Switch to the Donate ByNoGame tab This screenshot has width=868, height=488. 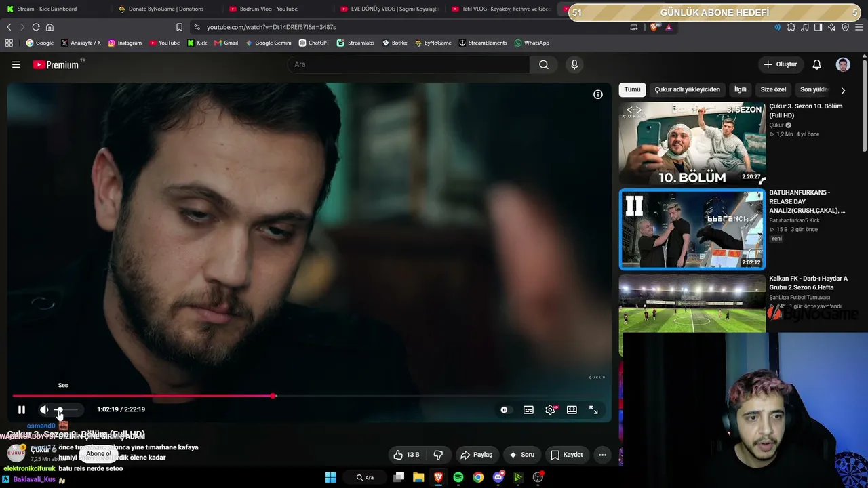[165, 9]
